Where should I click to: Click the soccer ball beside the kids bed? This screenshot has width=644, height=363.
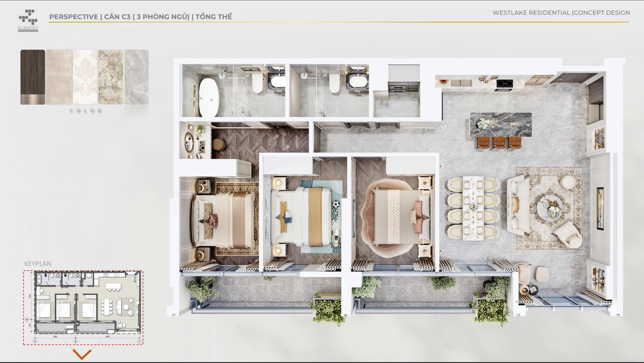pos(336,204)
